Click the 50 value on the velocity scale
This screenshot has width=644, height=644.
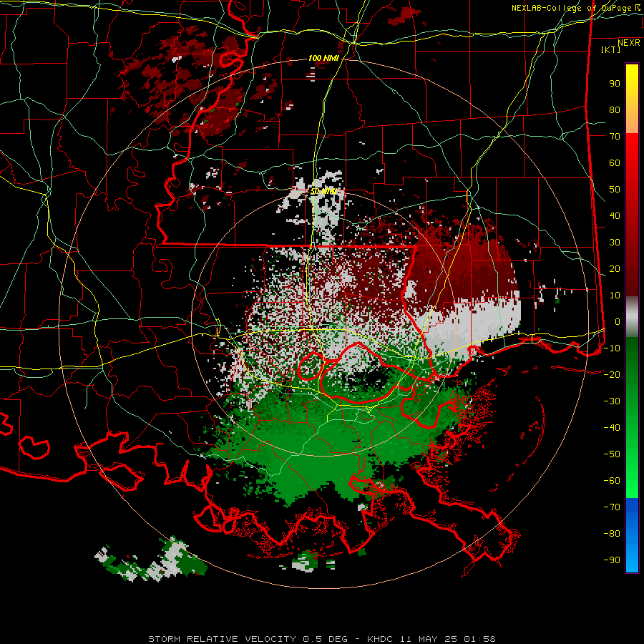click(615, 190)
